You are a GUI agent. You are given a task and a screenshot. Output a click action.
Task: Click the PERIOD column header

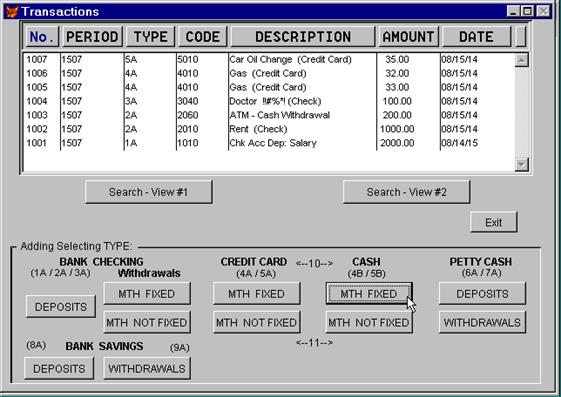click(92, 36)
